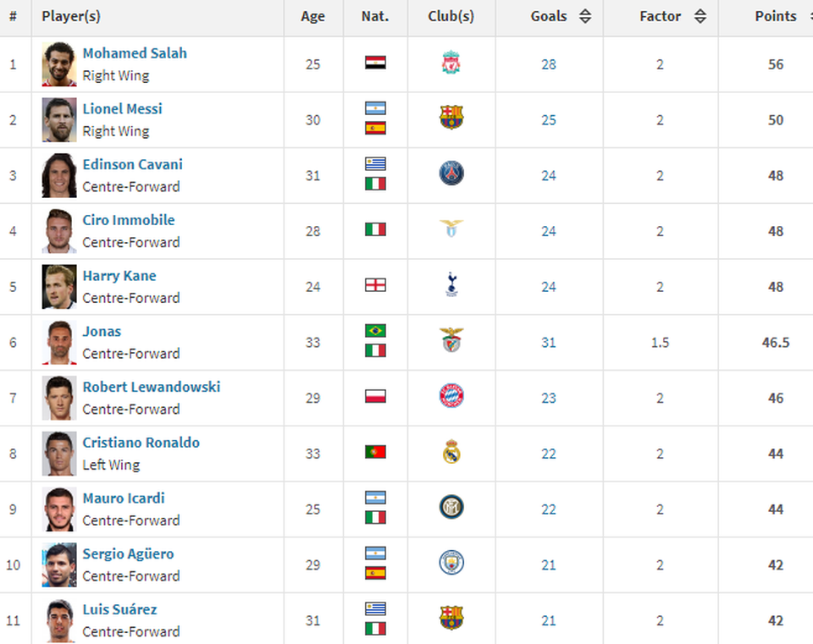Click Jonas's goals value 31
Screen dimensions: 813x644
549,343
